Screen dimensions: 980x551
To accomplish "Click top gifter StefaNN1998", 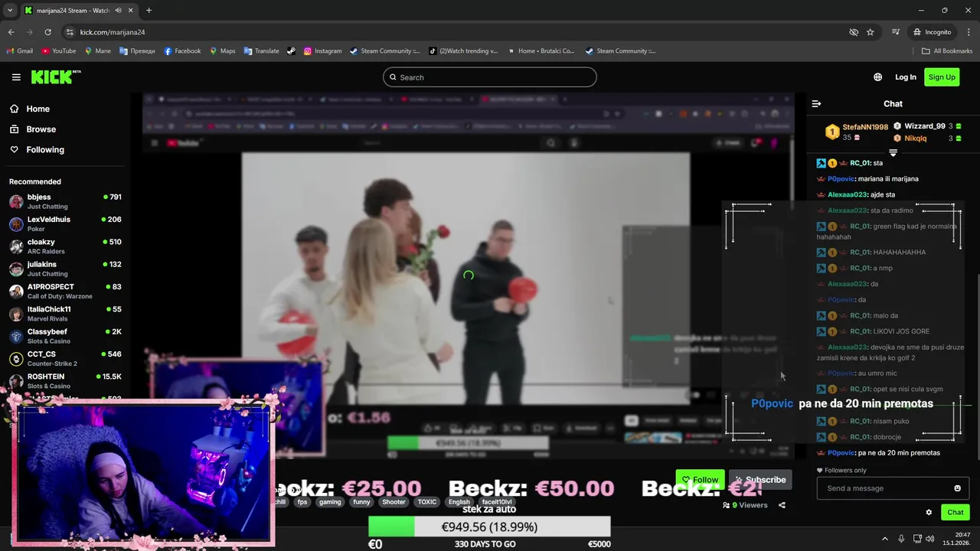I will pyautogui.click(x=865, y=127).
